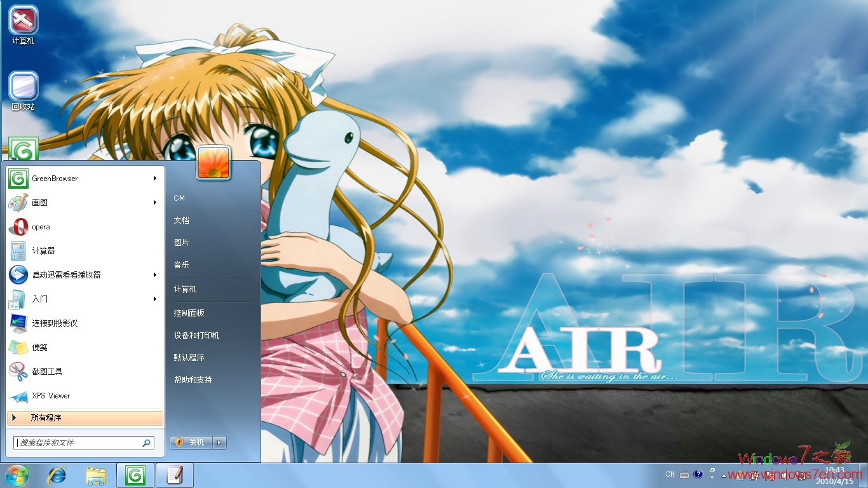This screenshot has width=868, height=488.
Task: Open Windows Explorer folder on the taskbar
Action: tap(96, 475)
